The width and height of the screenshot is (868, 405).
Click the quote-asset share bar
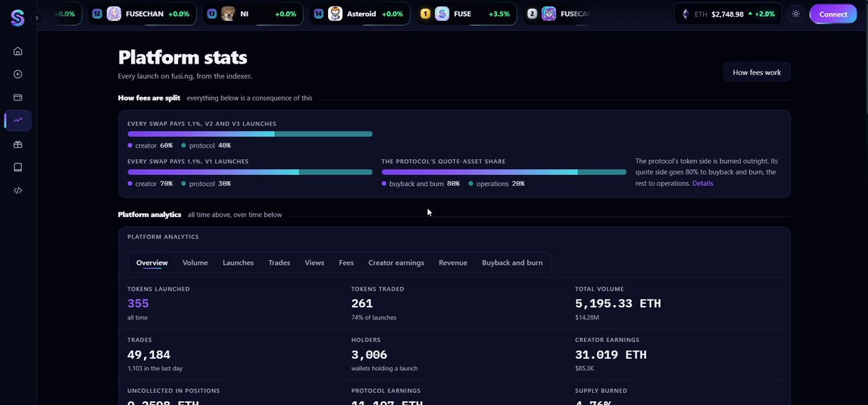click(504, 172)
